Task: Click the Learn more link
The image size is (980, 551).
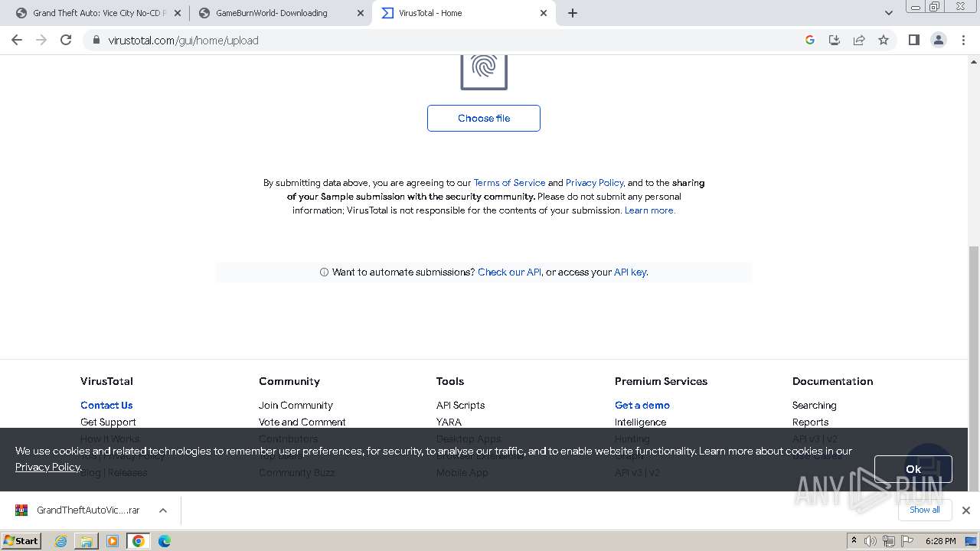Action: (649, 210)
